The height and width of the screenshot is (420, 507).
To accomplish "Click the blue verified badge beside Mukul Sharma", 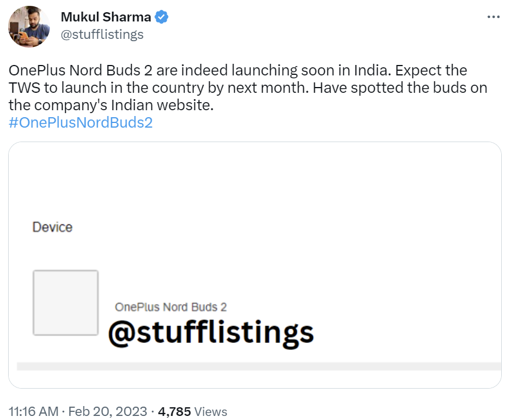I will click(162, 17).
